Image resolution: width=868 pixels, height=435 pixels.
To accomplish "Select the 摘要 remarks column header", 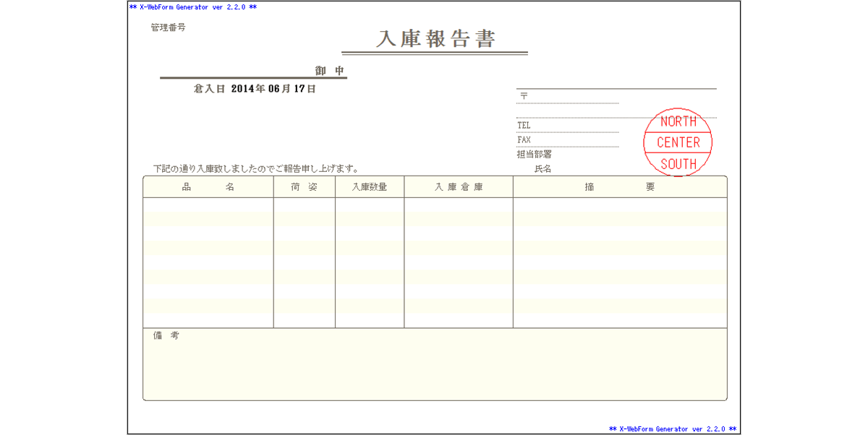I will coord(619,186).
